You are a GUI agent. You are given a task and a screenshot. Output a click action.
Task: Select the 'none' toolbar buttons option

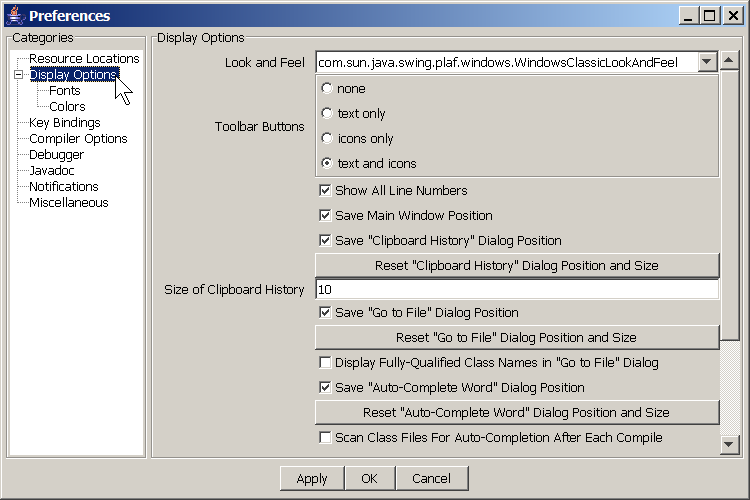click(327, 89)
